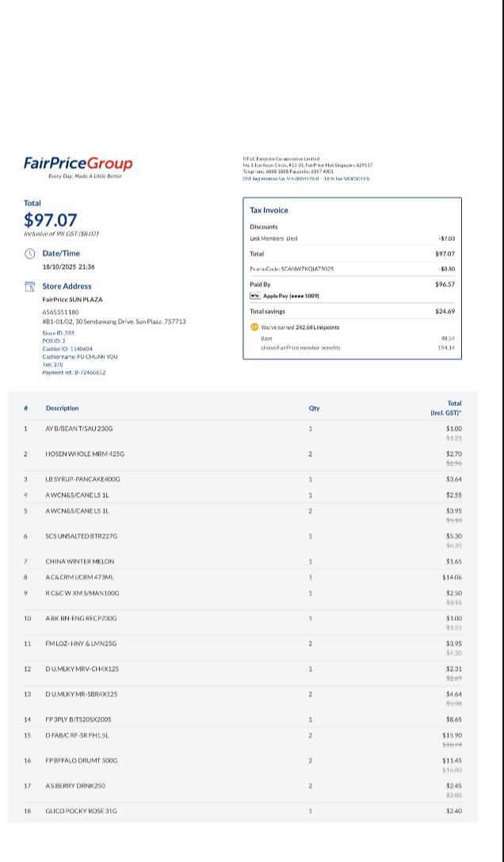Click the -$0.50 promo discount amount
504x862 pixels.
(447, 269)
